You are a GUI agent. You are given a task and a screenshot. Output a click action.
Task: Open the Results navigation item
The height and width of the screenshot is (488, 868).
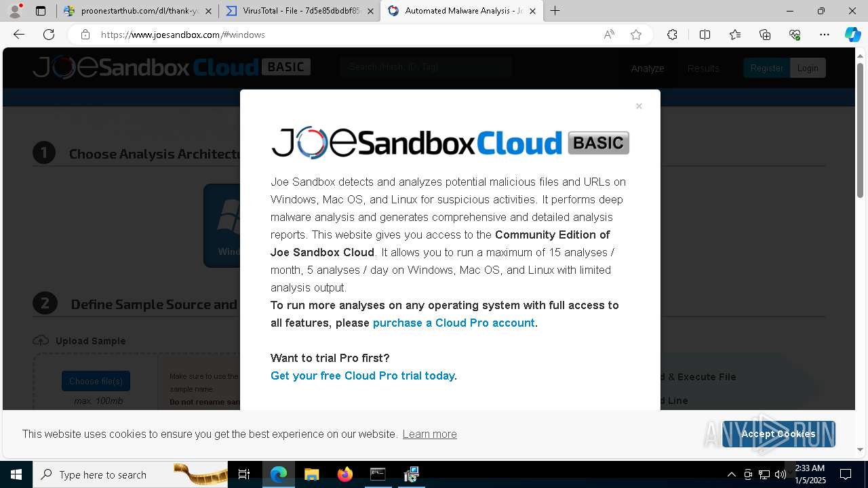click(x=703, y=68)
